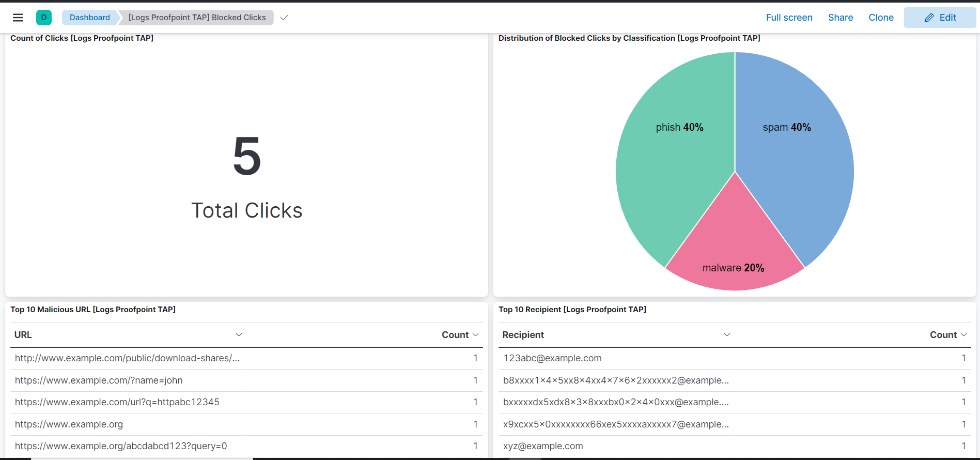980x460 pixels.
Task: Click the checkmark icon beside dashboard title
Action: tap(284, 18)
